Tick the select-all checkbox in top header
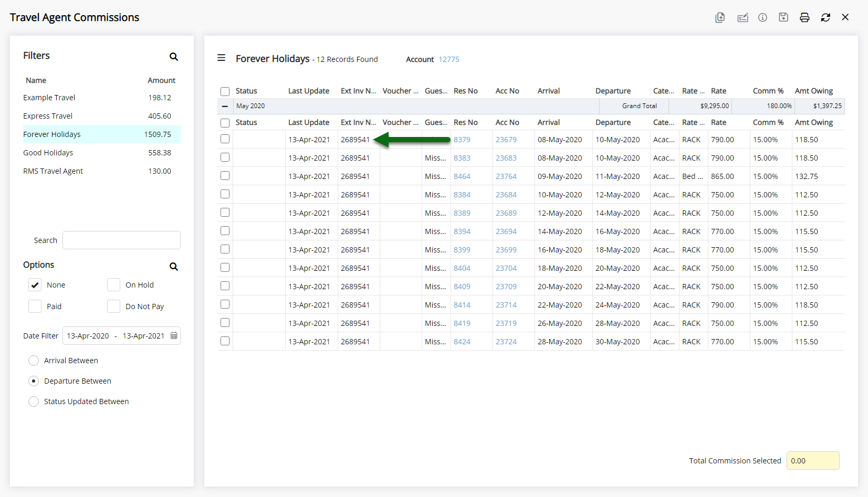 [x=225, y=91]
